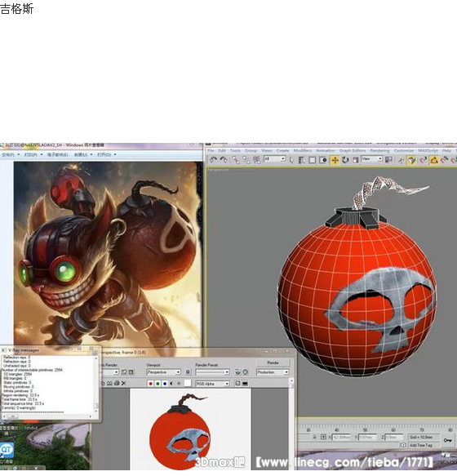Open the Modifiers menu
The width and height of the screenshot is (457, 476).
click(x=303, y=150)
